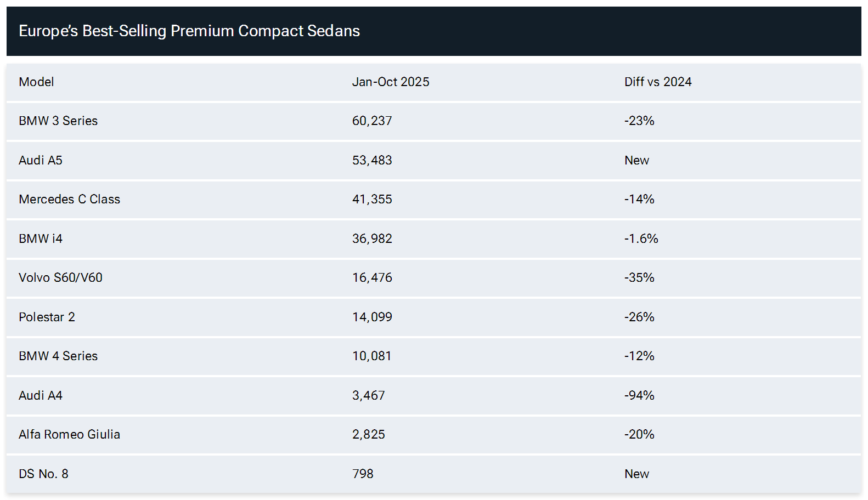The image size is (868, 500).
Task: Click the Diff vs 2024 column header
Action: point(657,82)
